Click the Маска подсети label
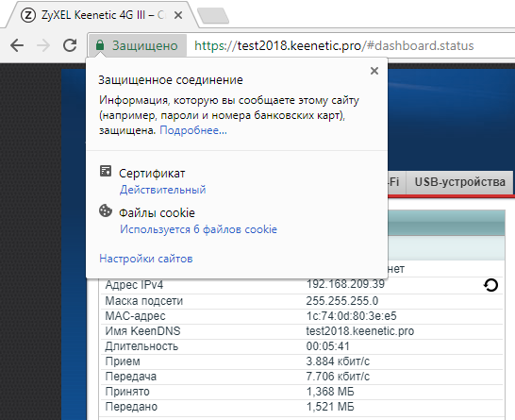The width and height of the screenshot is (515, 420). coord(144,301)
